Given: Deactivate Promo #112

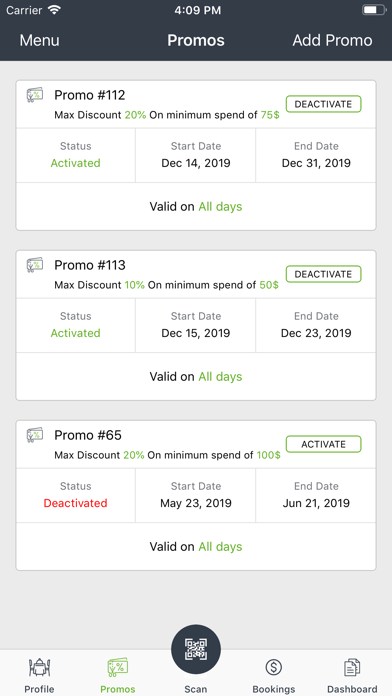Looking at the screenshot, I should coord(323,104).
